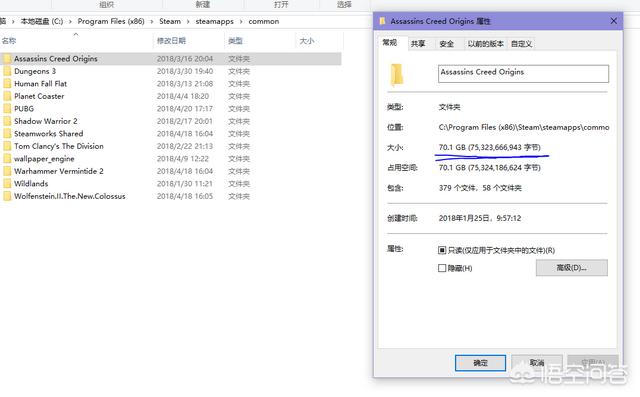Navigate to Steam breadcrumb
Screen dimensions: 640x397
170,21
